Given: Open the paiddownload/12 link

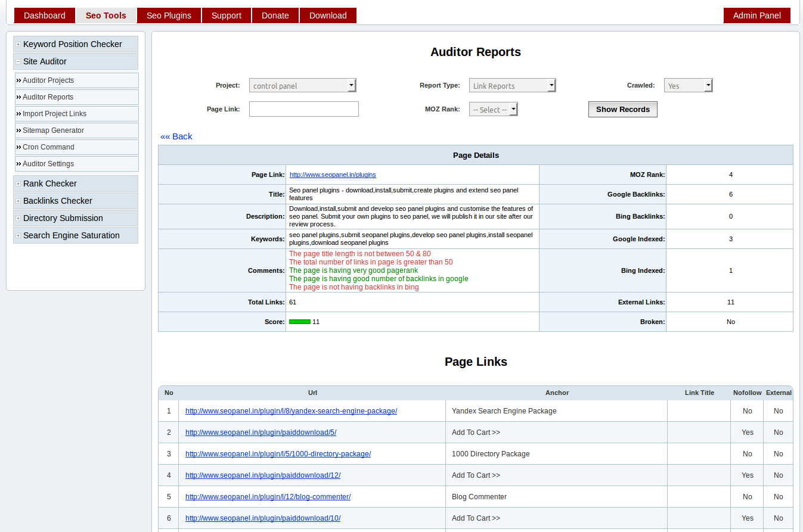Looking at the screenshot, I should point(263,475).
